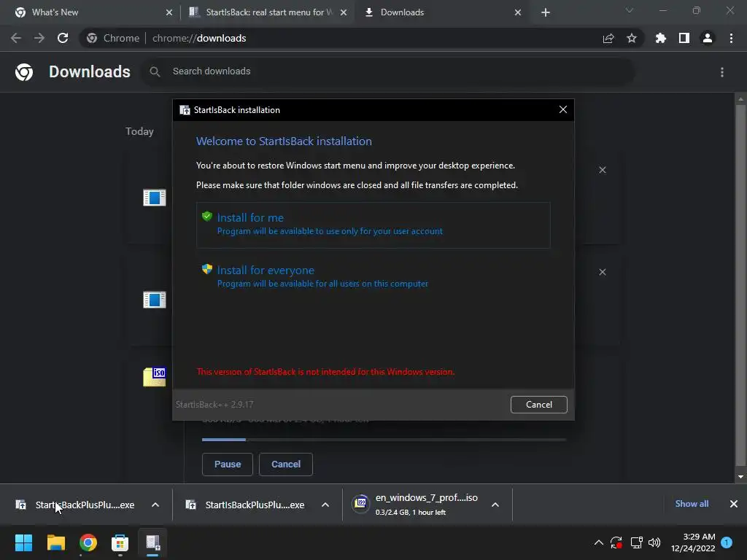Viewport: 747px width, 560px height.
Task: Click StartIsBack++ 2.9.17 version text
Action: [x=214, y=404]
